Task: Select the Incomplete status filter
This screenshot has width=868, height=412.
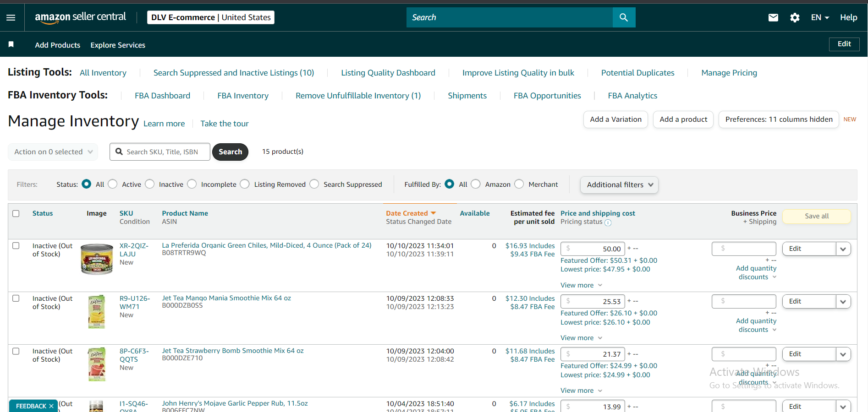Action: (192, 184)
